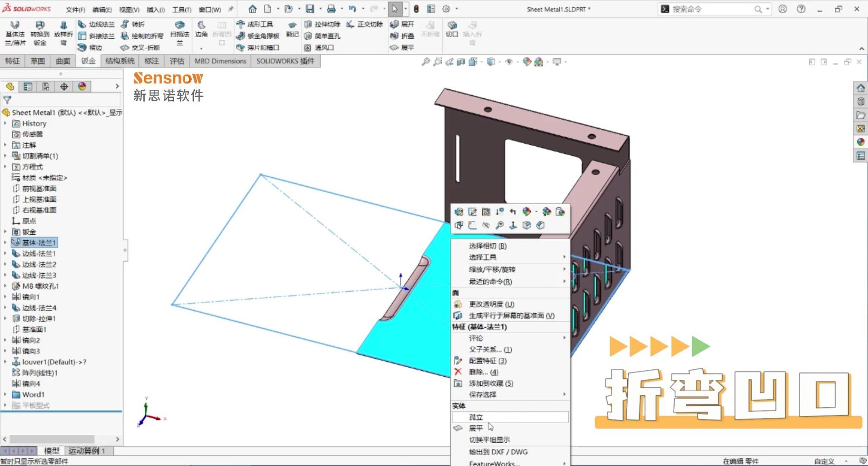Open the 工具(T) menu
This screenshot has height=466, width=868.
[181, 9]
